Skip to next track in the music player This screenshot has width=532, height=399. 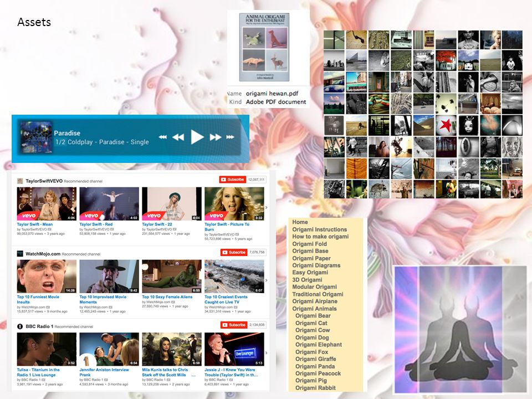pos(231,137)
